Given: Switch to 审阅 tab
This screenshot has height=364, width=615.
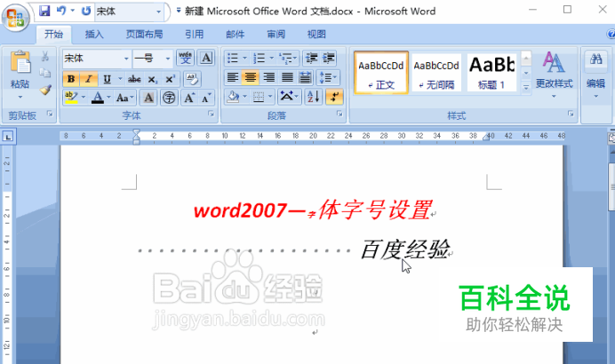Looking at the screenshot, I should (x=276, y=35).
